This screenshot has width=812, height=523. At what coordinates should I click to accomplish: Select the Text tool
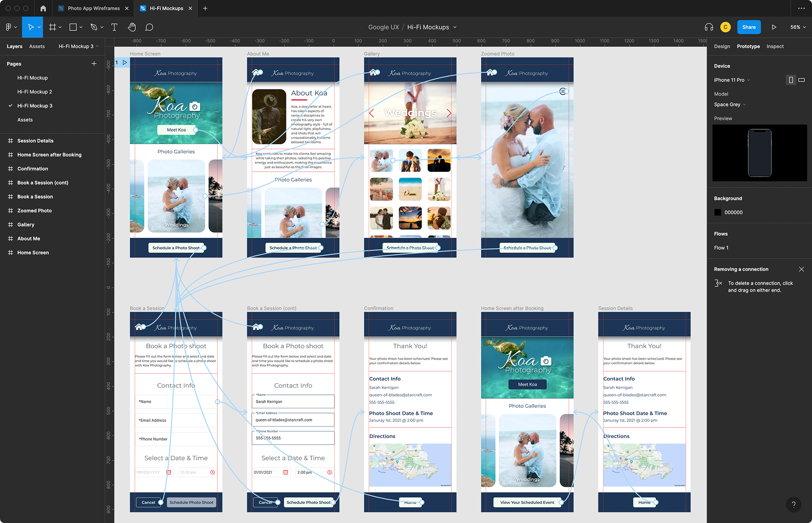coord(114,27)
